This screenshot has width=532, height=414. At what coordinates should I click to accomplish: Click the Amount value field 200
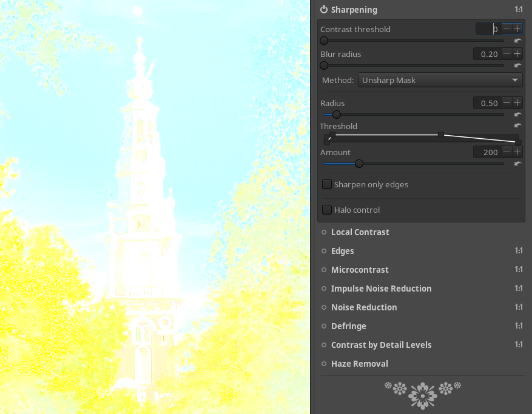(487, 152)
